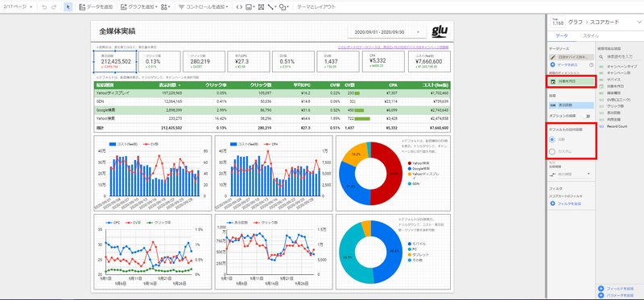Select the automatic date range radio
The height and width of the screenshot is (300, 644).
point(552,139)
